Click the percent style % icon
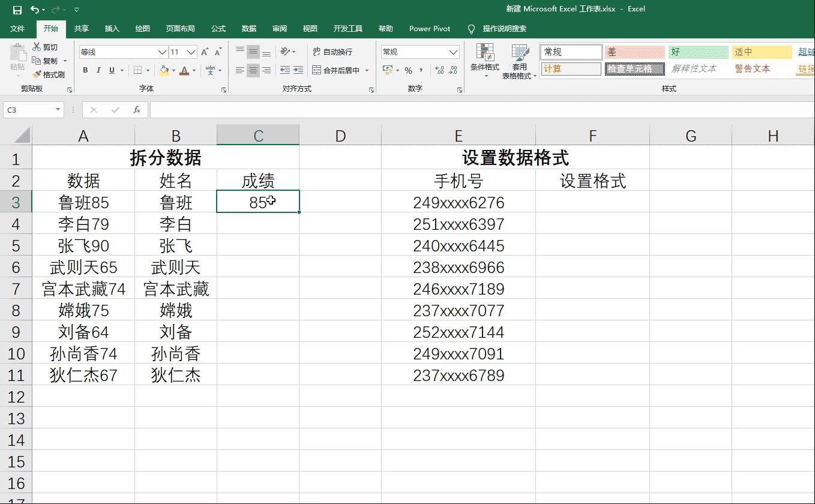 (408, 70)
